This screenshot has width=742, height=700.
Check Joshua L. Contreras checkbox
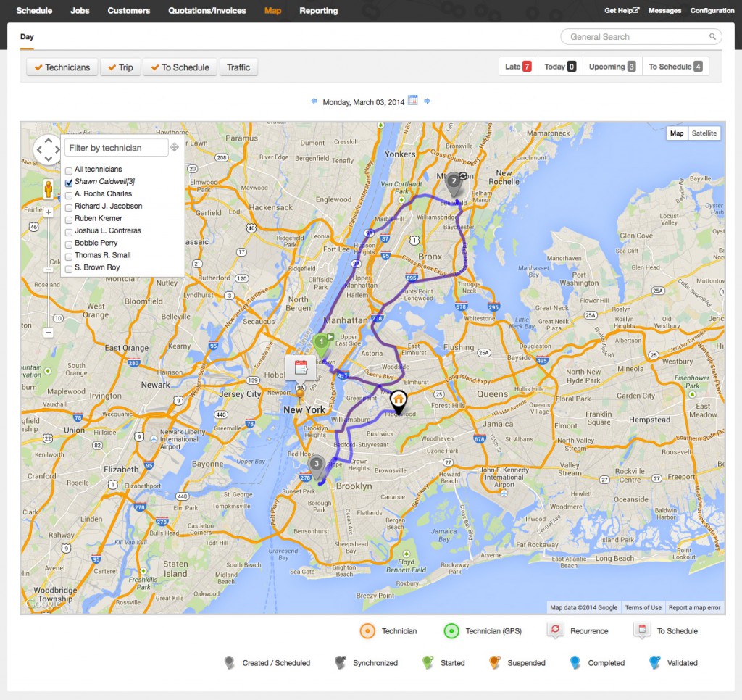coord(69,232)
